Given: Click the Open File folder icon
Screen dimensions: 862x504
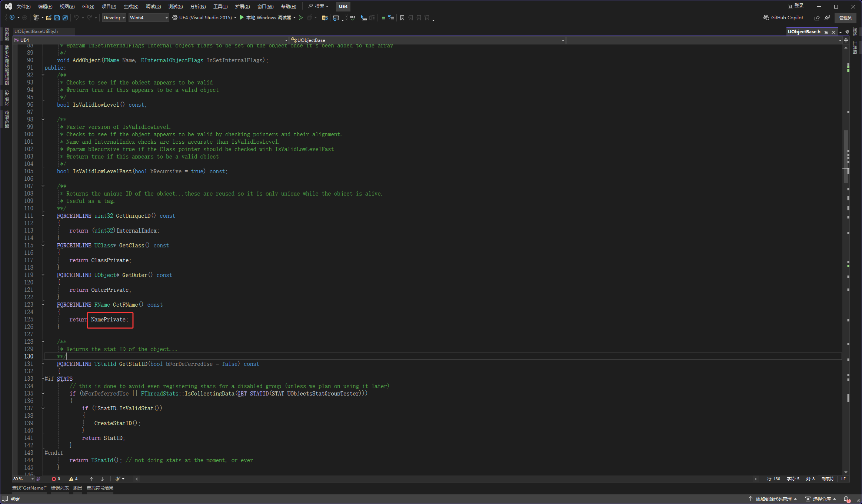Looking at the screenshot, I should click(49, 18).
